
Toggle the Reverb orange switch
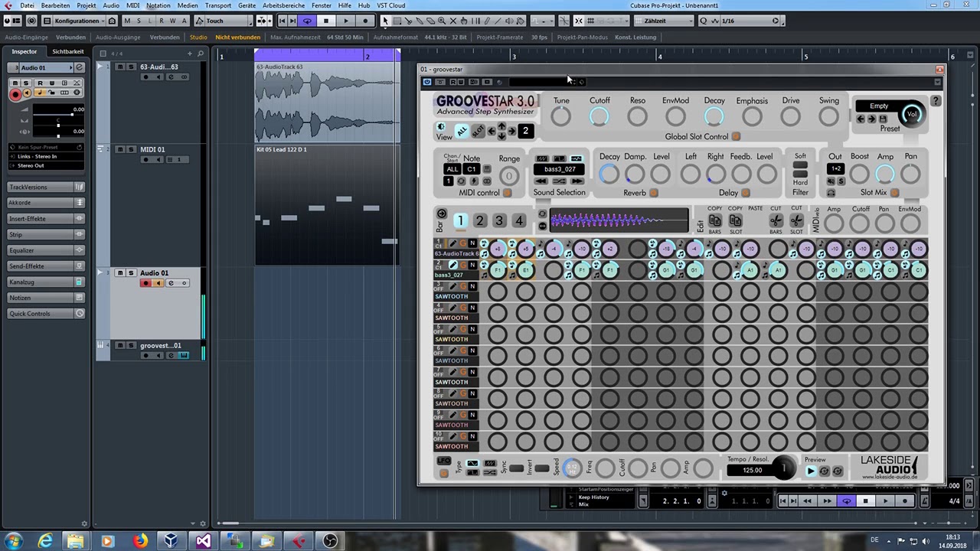click(x=653, y=193)
